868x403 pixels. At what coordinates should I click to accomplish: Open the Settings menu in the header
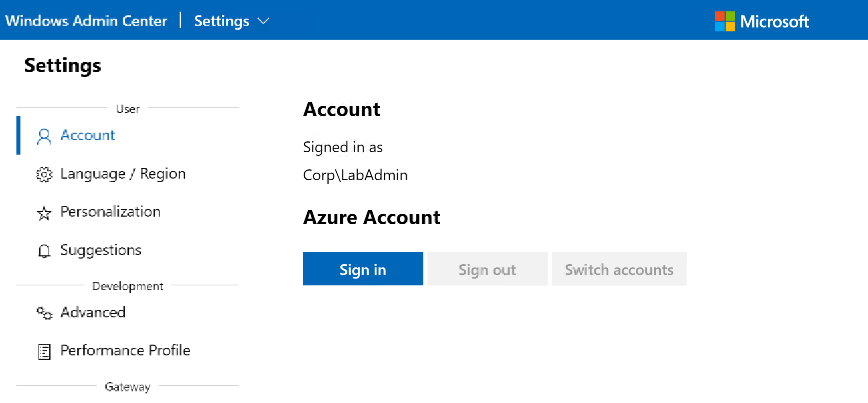(222, 21)
